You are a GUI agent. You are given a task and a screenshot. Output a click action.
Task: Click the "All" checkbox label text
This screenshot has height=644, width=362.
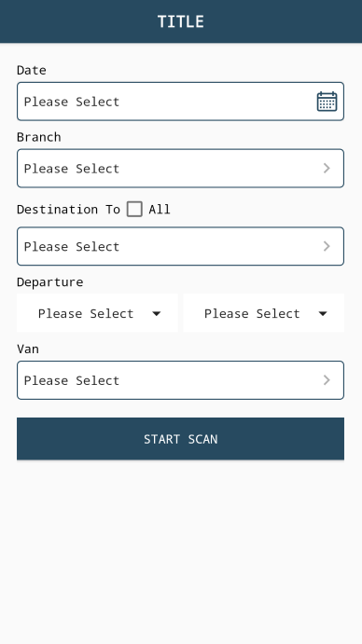click(160, 210)
